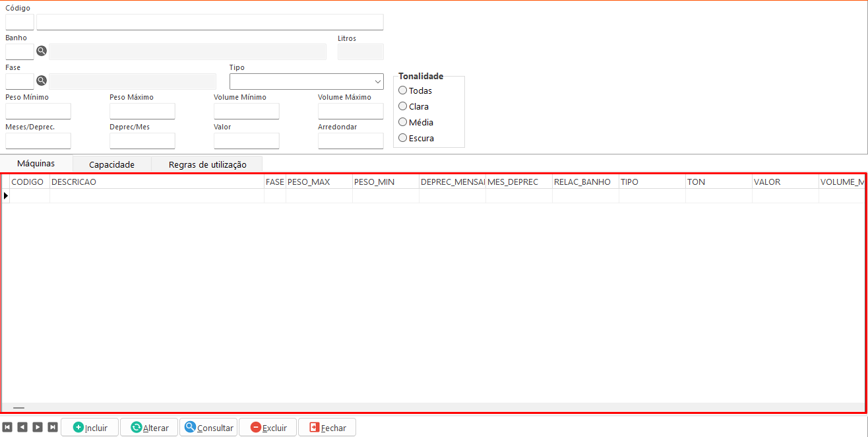
Task: Switch to the Capacidade tab
Action: click(111, 164)
